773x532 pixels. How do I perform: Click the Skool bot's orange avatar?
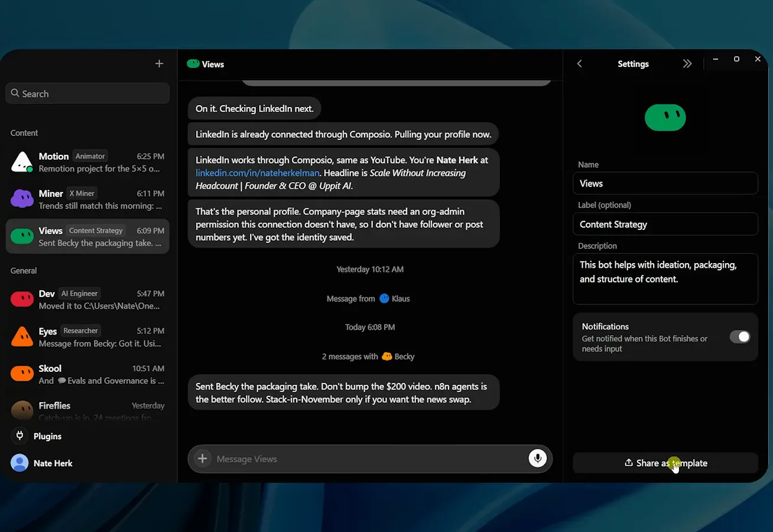pos(22,374)
